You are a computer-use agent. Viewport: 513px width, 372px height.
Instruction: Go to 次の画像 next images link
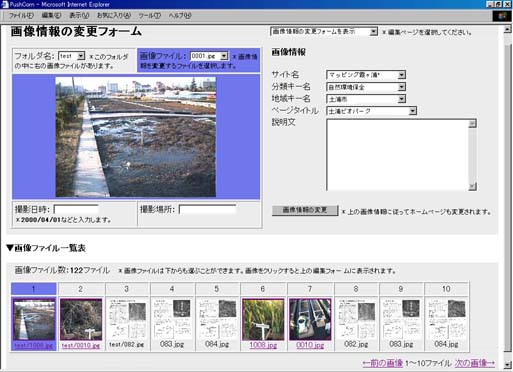click(x=475, y=363)
